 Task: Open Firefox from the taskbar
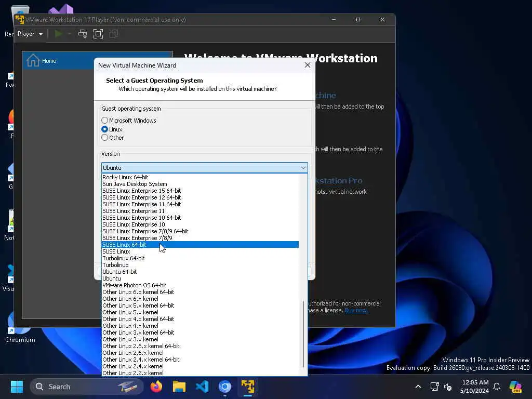[x=156, y=387]
